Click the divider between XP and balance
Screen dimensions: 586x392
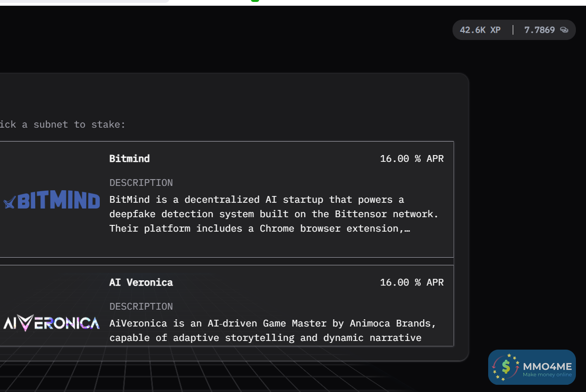(513, 30)
